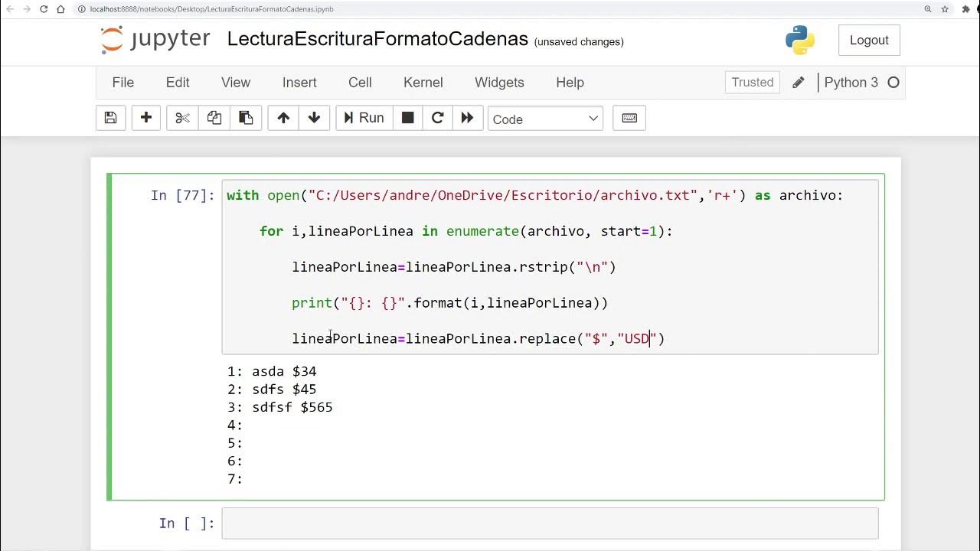Click the In [77] prompt label
This screenshot has width=980, height=551.
click(183, 196)
